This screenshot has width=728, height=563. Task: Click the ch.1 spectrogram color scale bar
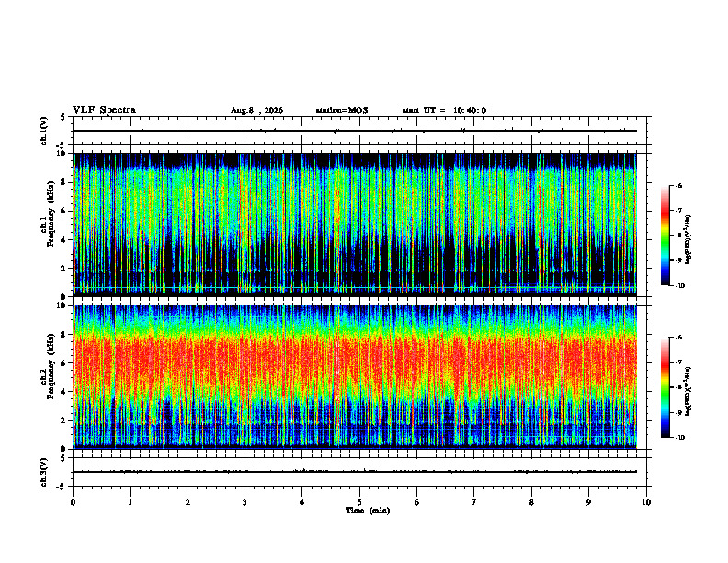[665, 236]
